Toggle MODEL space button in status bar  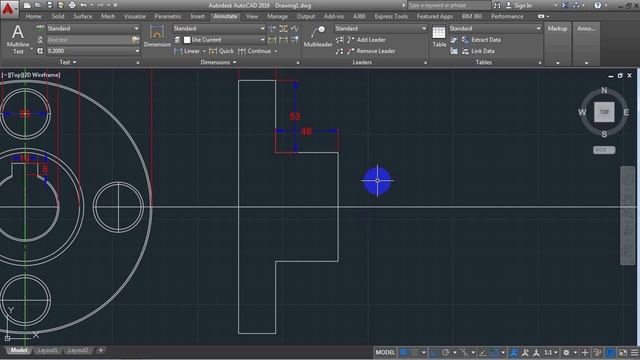(385, 352)
